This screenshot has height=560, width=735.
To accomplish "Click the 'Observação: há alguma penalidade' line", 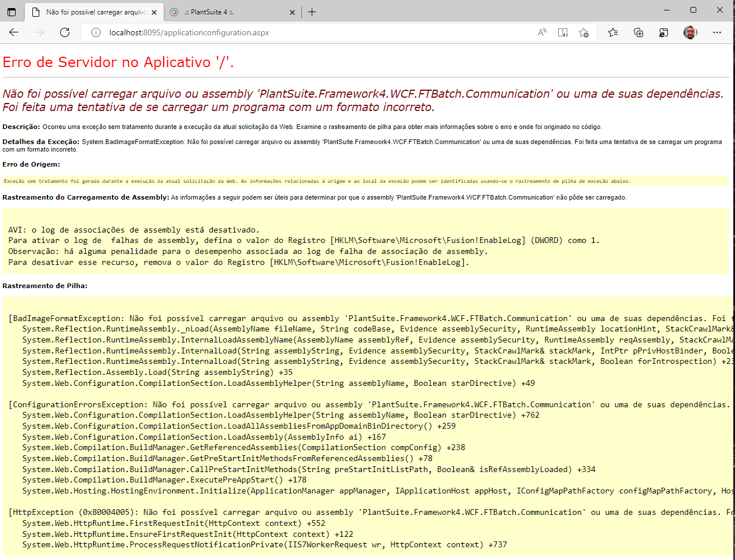I will (x=248, y=251).
